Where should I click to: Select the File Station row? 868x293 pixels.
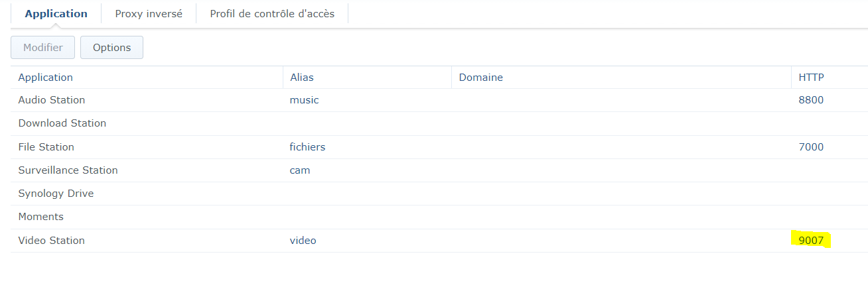46,147
